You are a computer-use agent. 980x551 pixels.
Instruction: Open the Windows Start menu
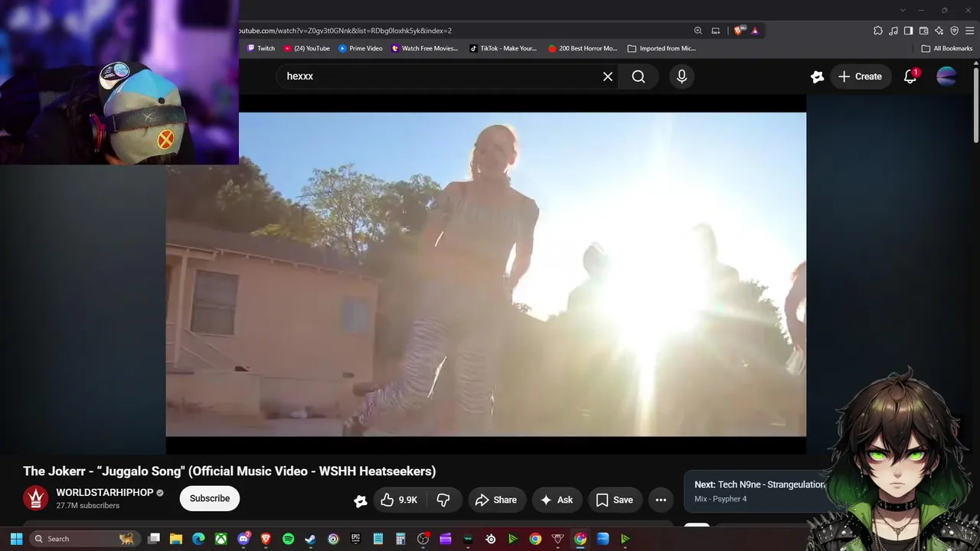tap(16, 539)
